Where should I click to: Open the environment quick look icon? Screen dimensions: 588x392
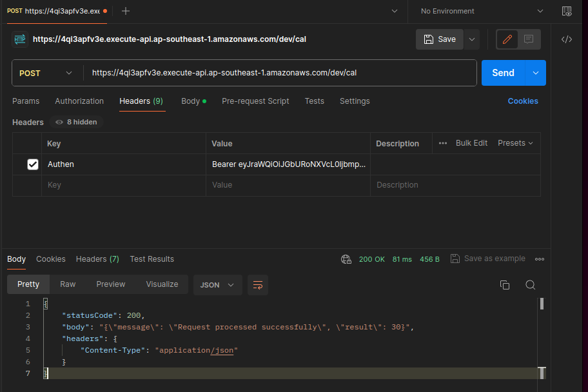567,11
